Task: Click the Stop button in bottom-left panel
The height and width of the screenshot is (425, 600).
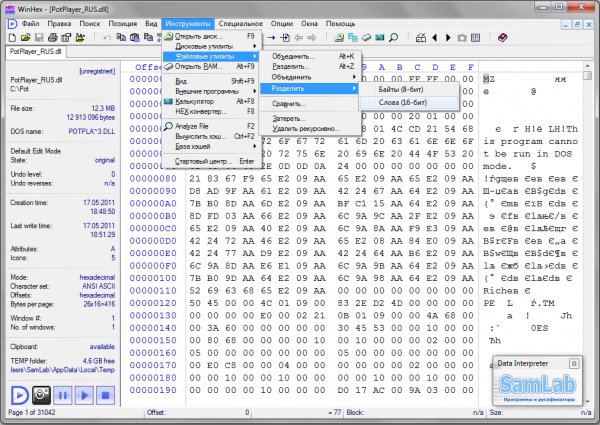Action: click(105, 395)
